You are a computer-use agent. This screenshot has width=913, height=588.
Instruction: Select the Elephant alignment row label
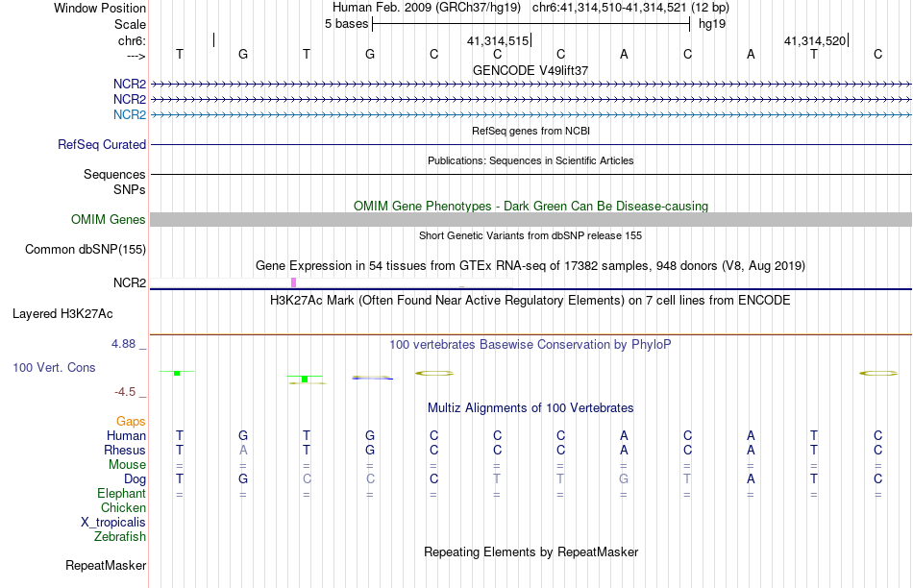(x=122, y=494)
